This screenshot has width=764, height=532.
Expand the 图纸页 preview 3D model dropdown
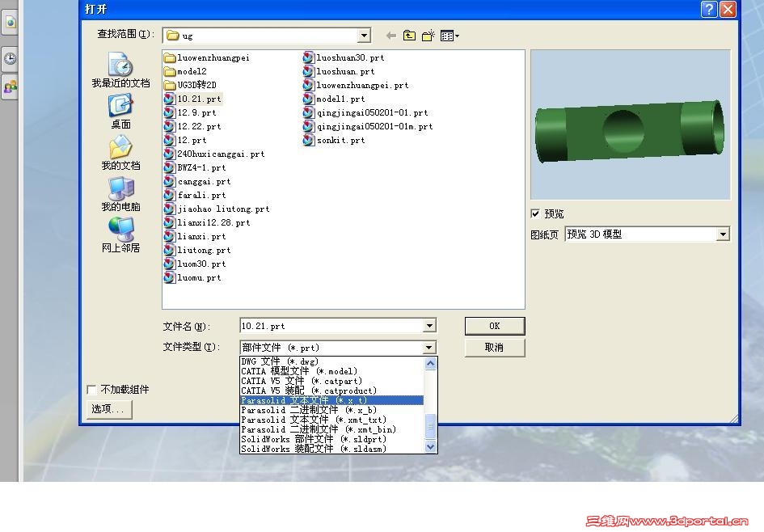[723, 234]
